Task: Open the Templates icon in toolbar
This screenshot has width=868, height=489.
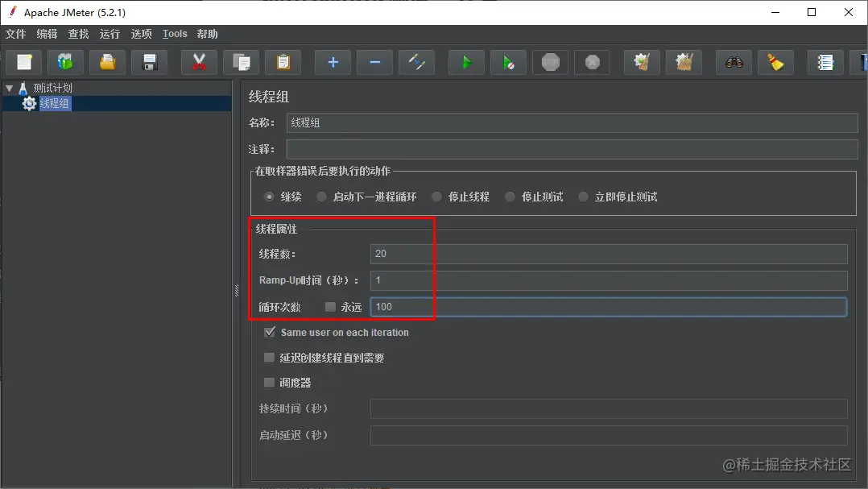Action: (65, 62)
